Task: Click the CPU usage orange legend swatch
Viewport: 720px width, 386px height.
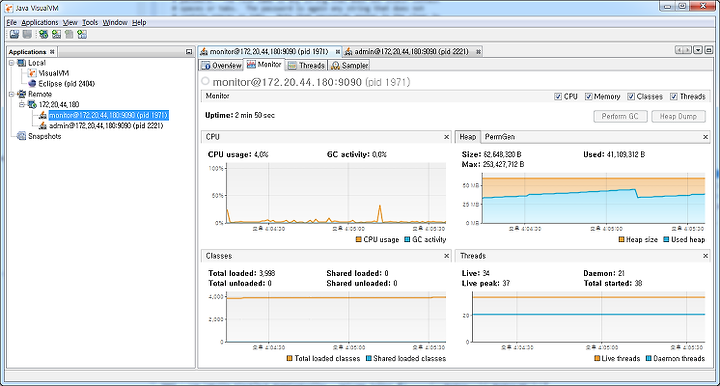Action: (x=359, y=239)
